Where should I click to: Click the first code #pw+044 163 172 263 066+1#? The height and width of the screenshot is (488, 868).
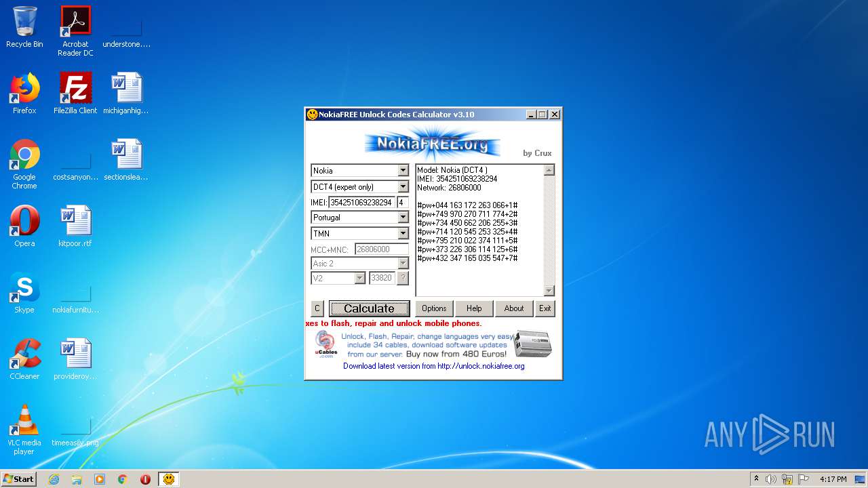coord(467,205)
